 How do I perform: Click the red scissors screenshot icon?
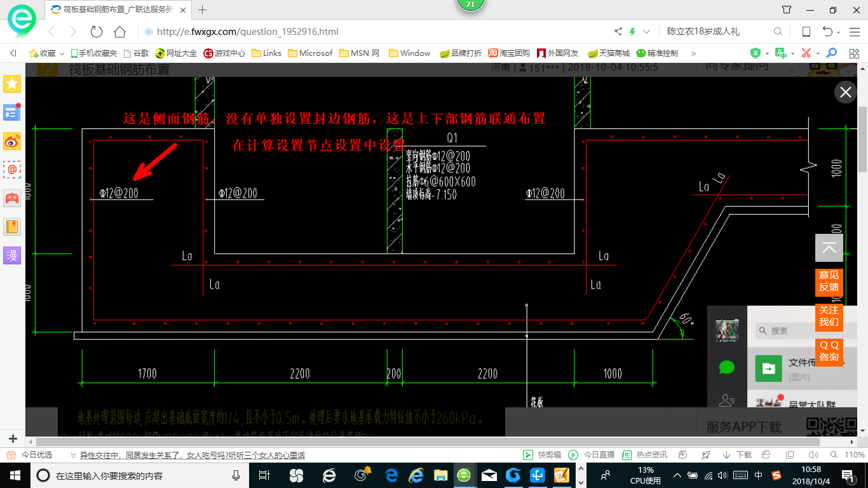[806, 53]
